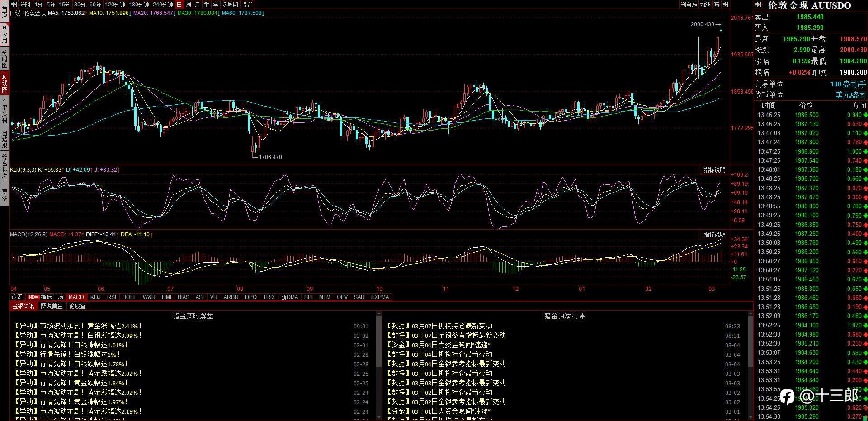Select the 月 monthly period button

[198, 5]
